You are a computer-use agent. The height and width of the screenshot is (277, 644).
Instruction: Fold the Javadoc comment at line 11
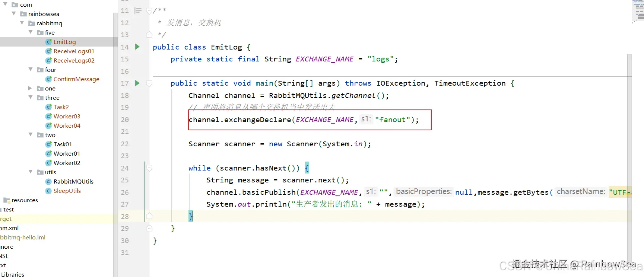149,11
